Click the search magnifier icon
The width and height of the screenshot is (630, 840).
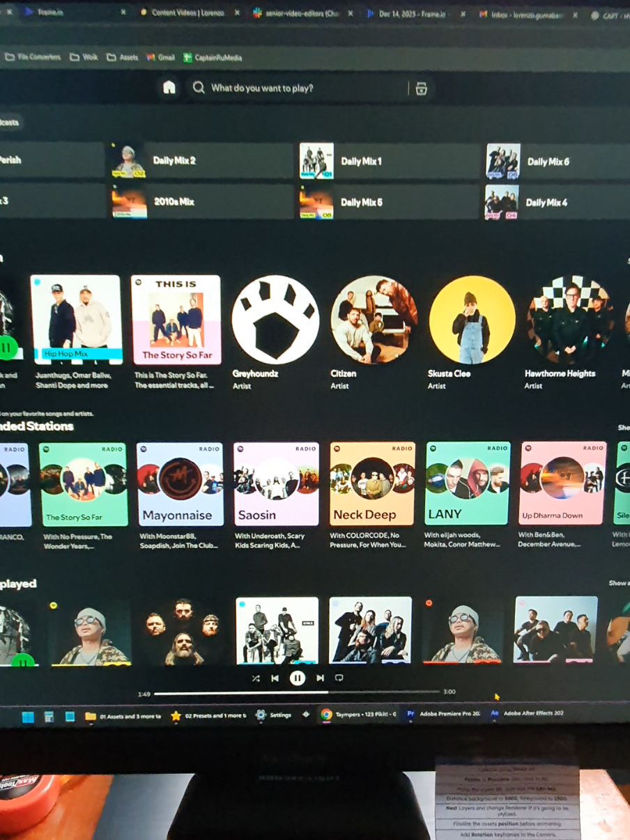[x=199, y=88]
